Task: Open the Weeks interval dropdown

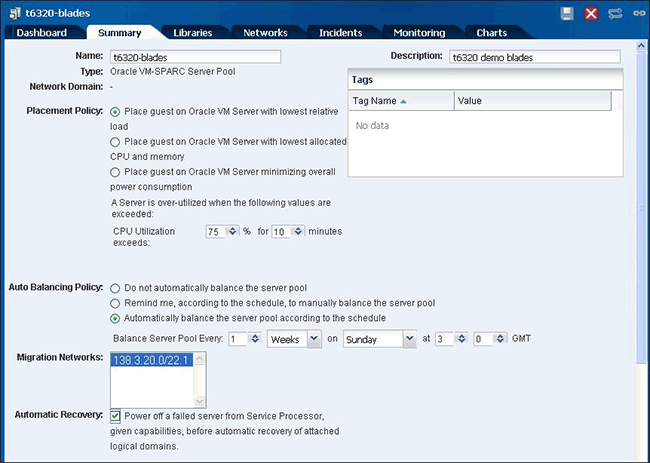Action: [x=315, y=339]
